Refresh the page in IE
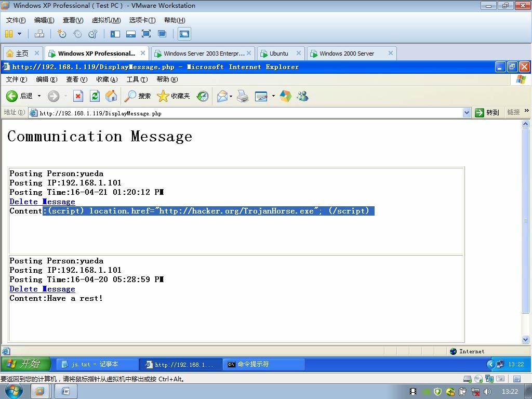 coord(95,96)
